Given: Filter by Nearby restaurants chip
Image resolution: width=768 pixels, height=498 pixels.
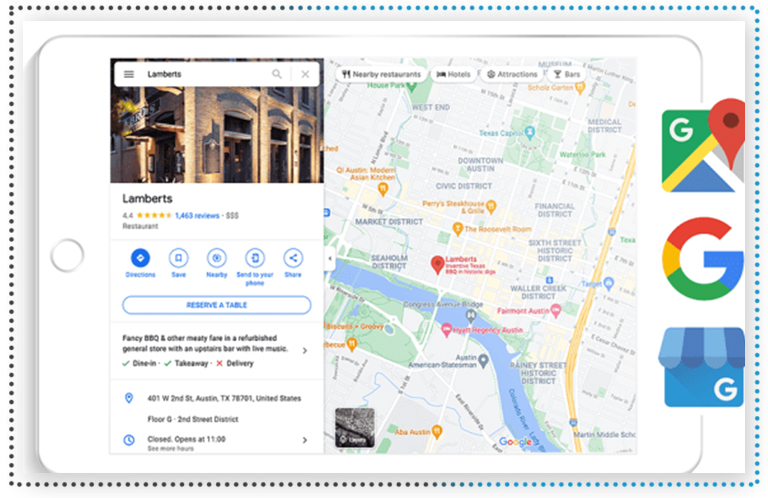Looking at the screenshot, I should (381, 74).
